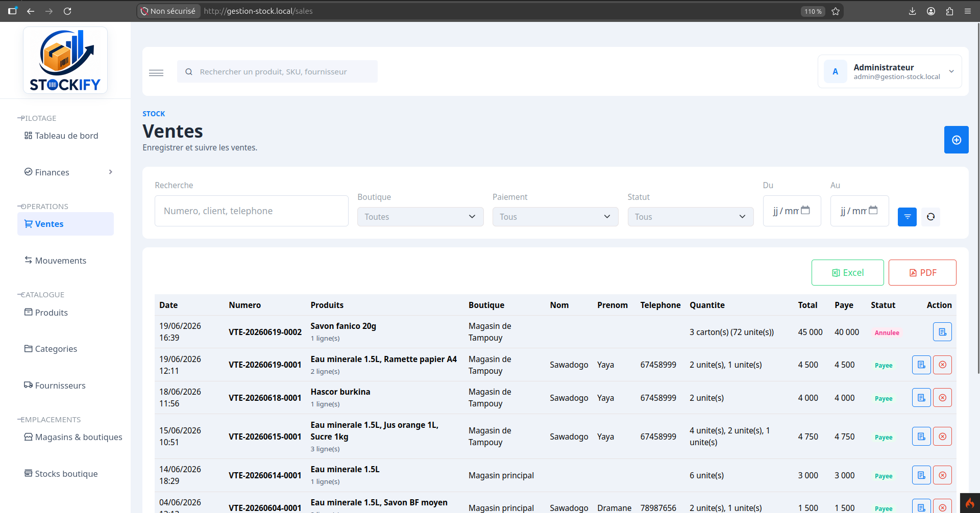Screen dimensions: 980x513
Task: Open the Boutique filter dropdown
Action: coord(420,217)
